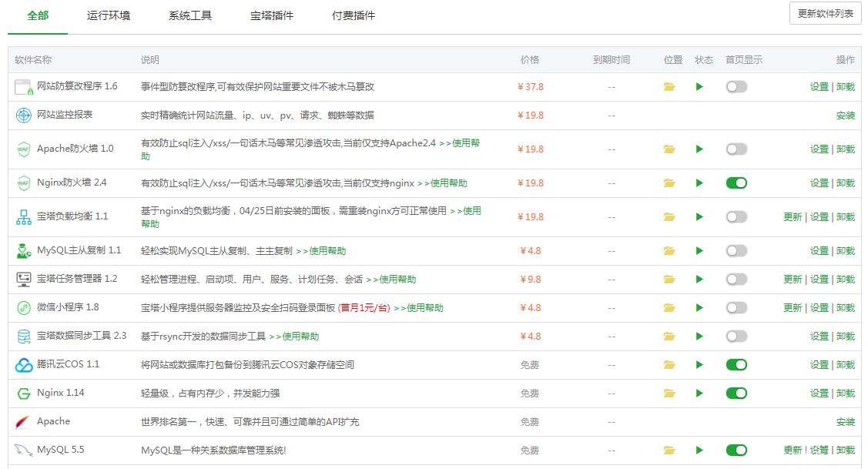Enable homepage display for 微信小程序 1.8
868x469 pixels.
coord(736,308)
